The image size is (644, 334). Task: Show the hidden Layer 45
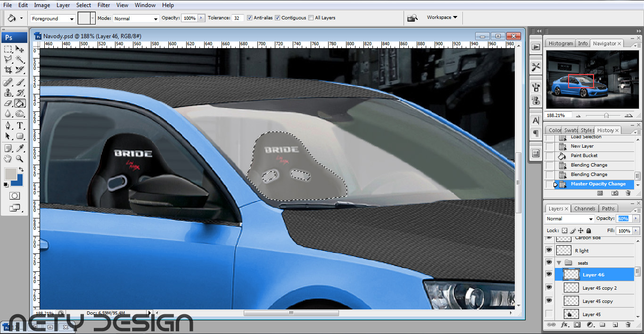(x=549, y=314)
